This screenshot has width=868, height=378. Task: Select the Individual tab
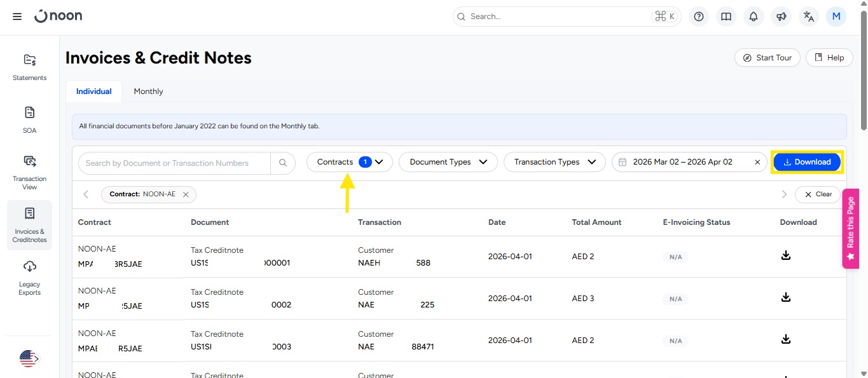(94, 91)
